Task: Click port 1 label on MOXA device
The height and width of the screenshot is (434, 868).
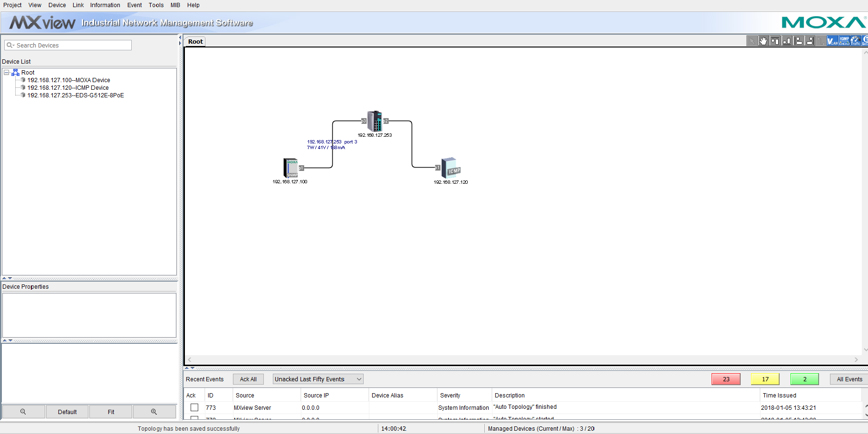Action: tap(301, 168)
